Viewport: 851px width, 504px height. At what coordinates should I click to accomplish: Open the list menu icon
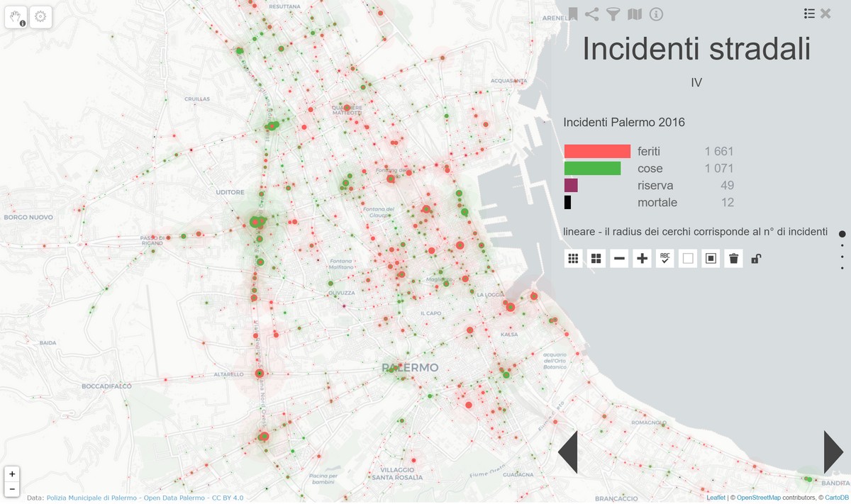(x=809, y=13)
